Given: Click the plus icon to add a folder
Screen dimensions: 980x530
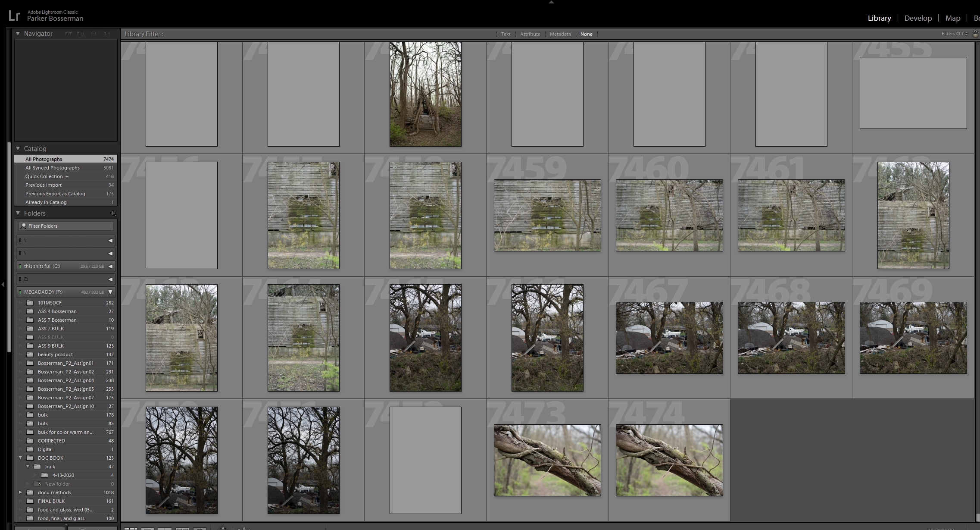Looking at the screenshot, I should (x=113, y=213).
